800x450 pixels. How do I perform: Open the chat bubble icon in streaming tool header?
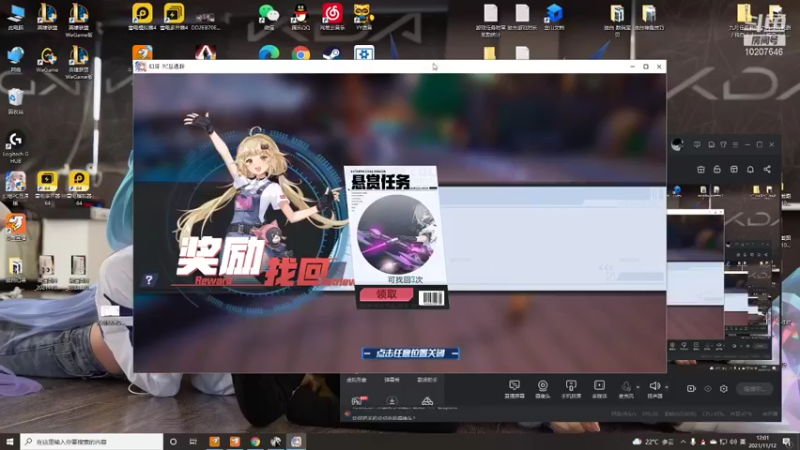[x=697, y=145]
